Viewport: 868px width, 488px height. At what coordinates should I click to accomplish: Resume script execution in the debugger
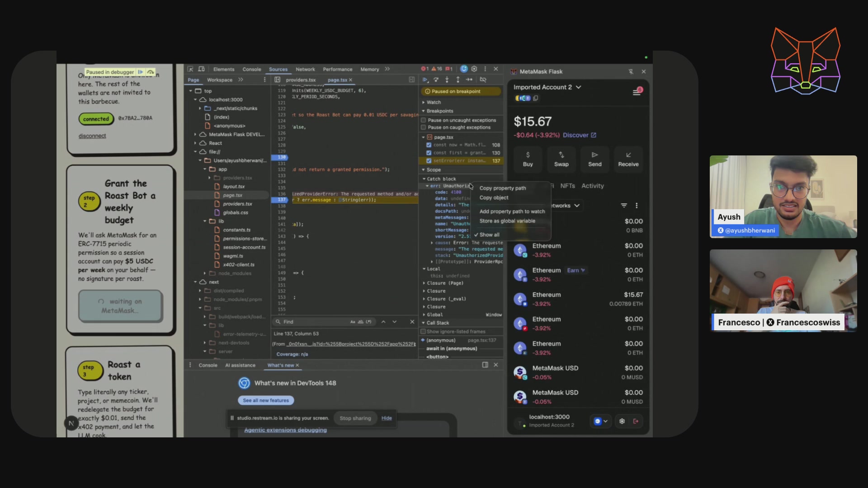click(x=425, y=80)
